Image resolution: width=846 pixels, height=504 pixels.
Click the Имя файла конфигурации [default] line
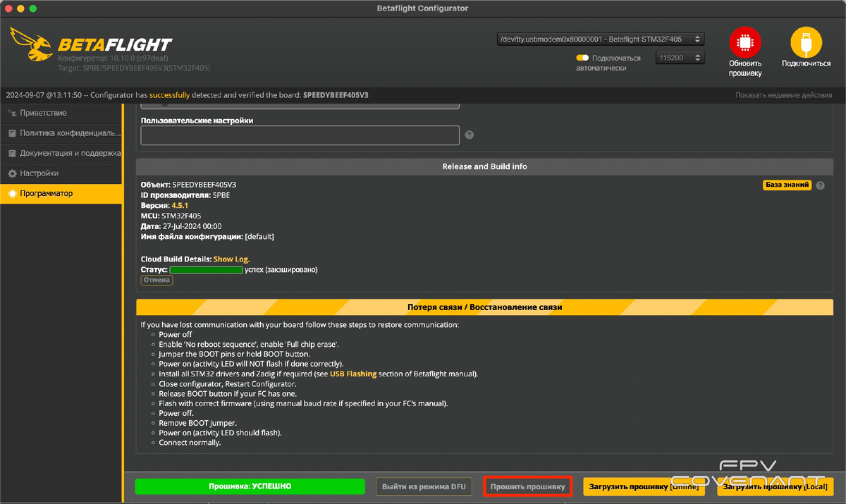click(x=207, y=237)
